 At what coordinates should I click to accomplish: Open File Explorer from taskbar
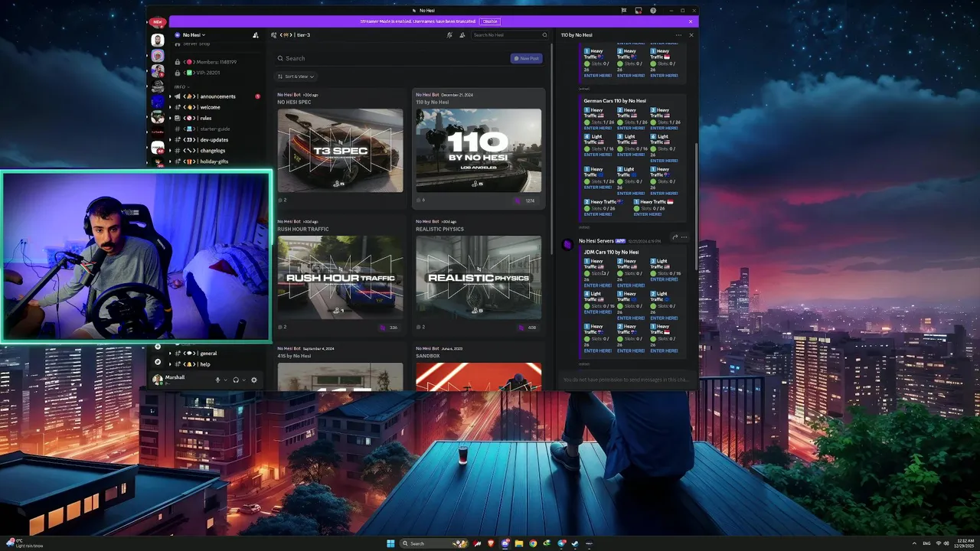click(x=519, y=543)
